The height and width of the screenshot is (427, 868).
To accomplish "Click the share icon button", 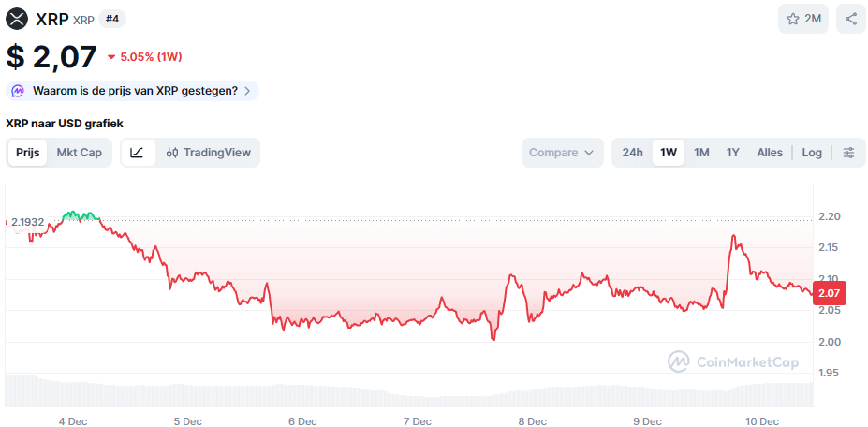I will [x=851, y=19].
